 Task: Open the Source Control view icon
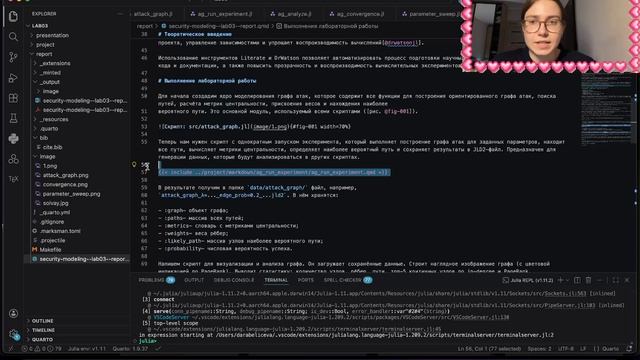point(13,57)
